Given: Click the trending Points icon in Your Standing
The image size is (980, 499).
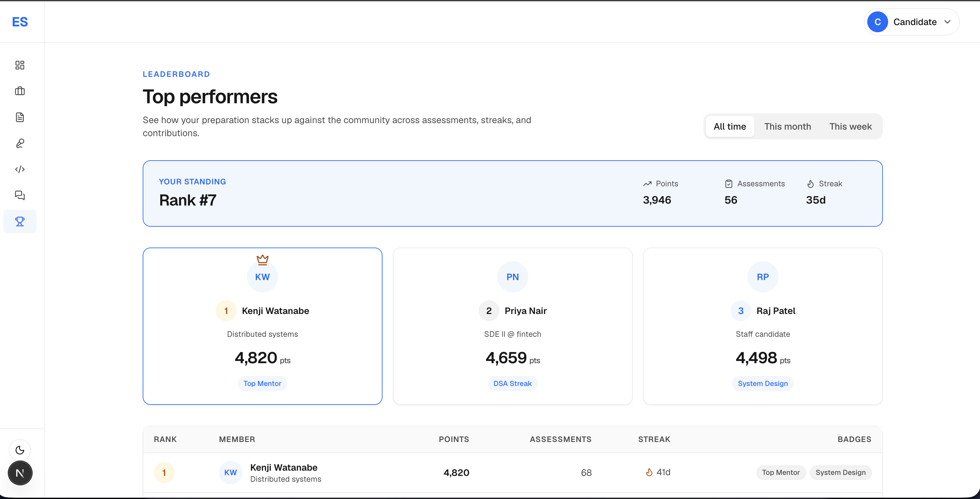Looking at the screenshot, I should tap(647, 184).
